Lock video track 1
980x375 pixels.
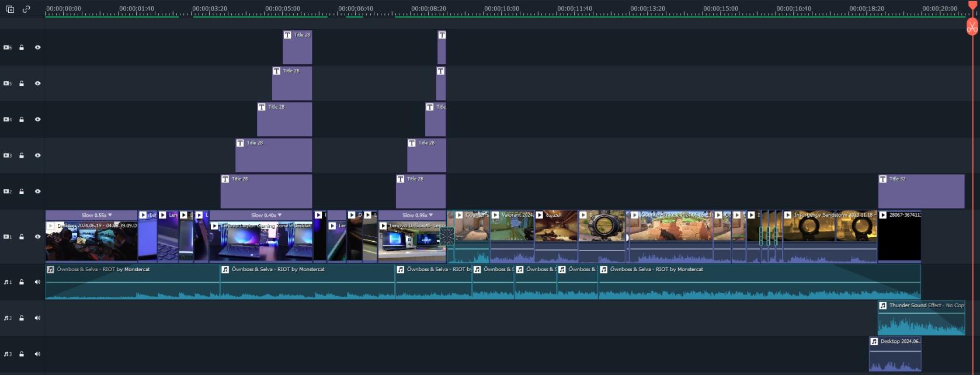coord(22,237)
